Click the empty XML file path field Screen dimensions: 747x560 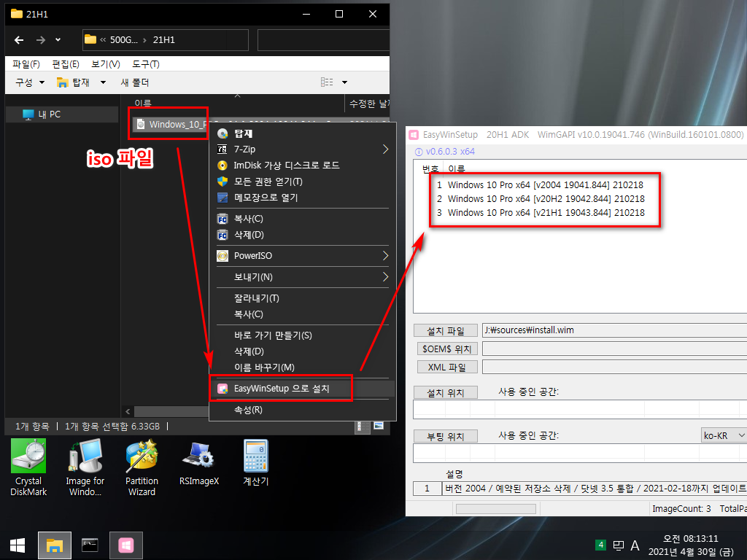(614, 367)
